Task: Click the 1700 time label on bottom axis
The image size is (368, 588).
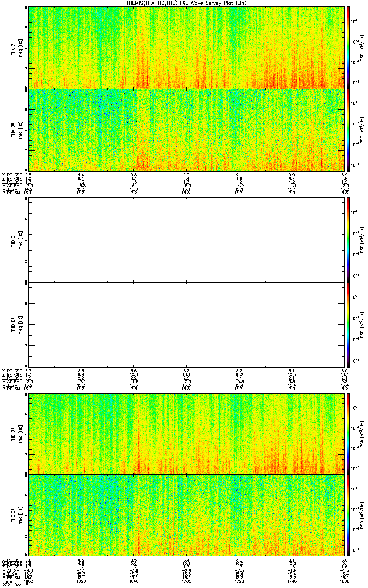Action: tap(186, 581)
